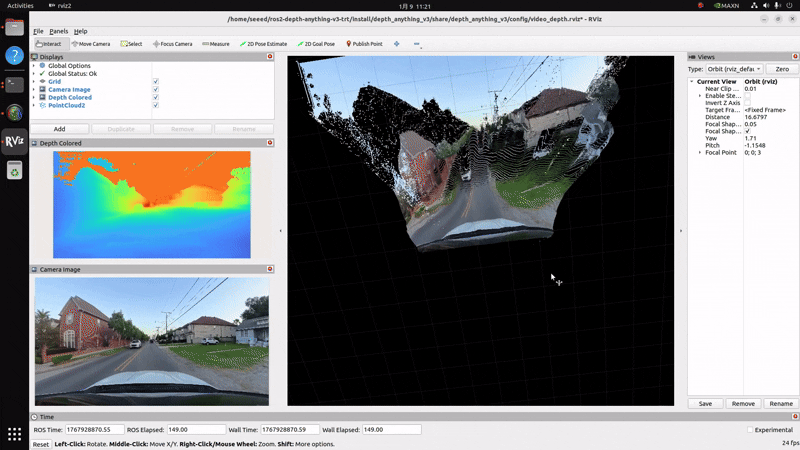
Task: Open the RViz icon in the dock
Action: pos(14,141)
